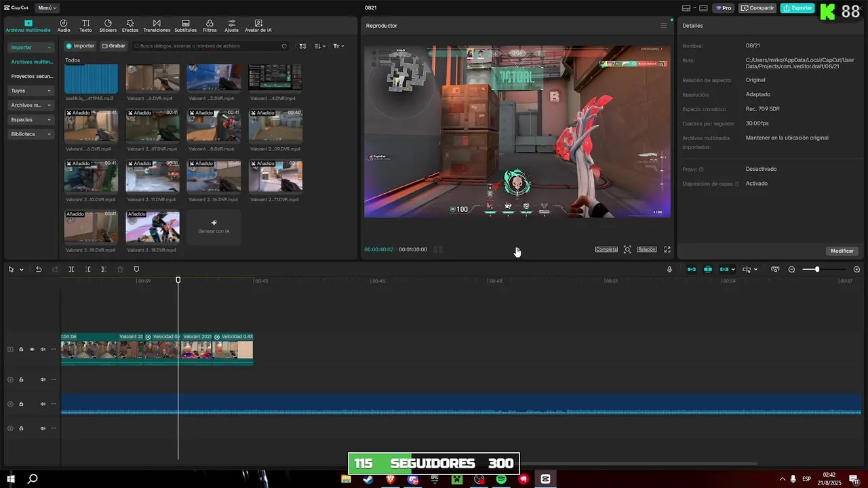Image resolution: width=868 pixels, height=488 pixels.
Task: Zoom out the timeline
Action: pyautogui.click(x=791, y=270)
